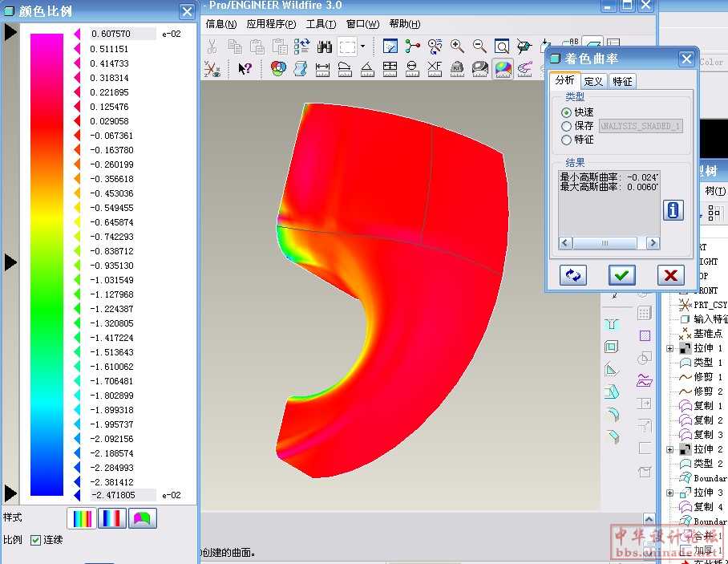728x564 pixels.
Task: Click the bottom black arrow of color scale
Action: (x=10, y=493)
